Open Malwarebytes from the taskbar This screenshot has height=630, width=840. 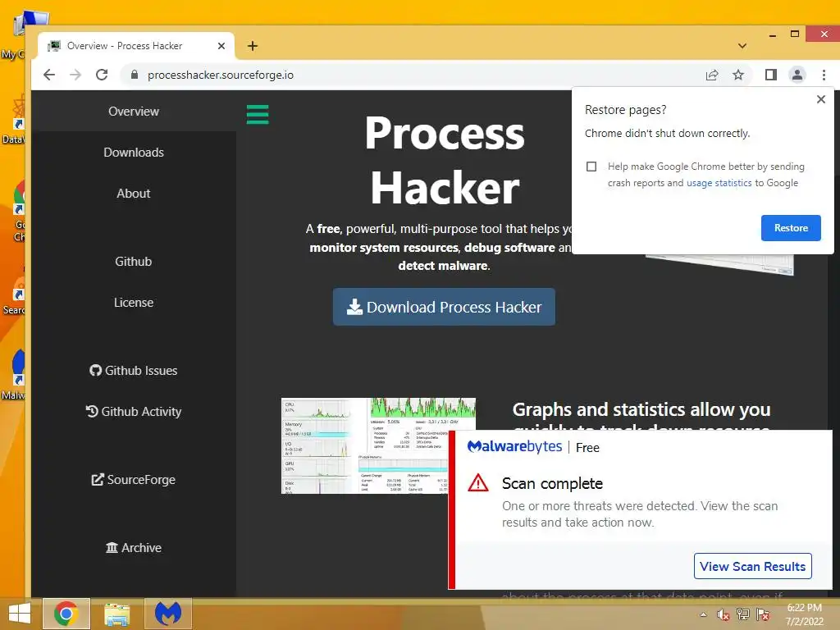pos(168,614)
